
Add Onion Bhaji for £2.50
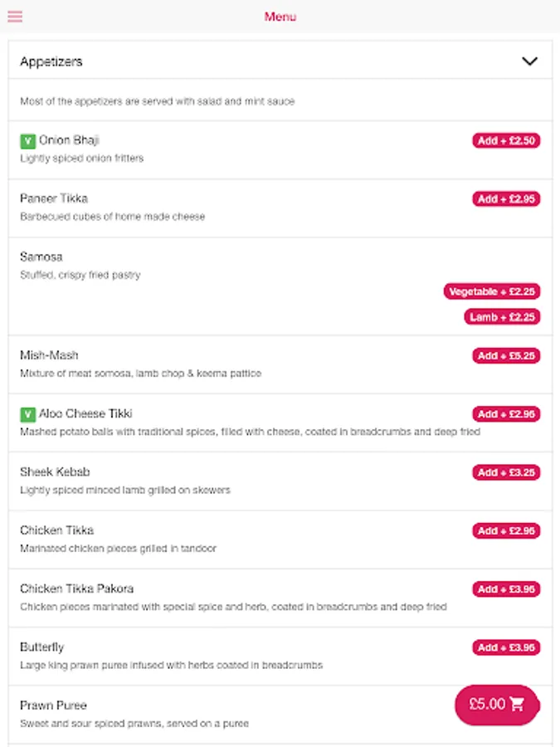[x=506, y=141]
